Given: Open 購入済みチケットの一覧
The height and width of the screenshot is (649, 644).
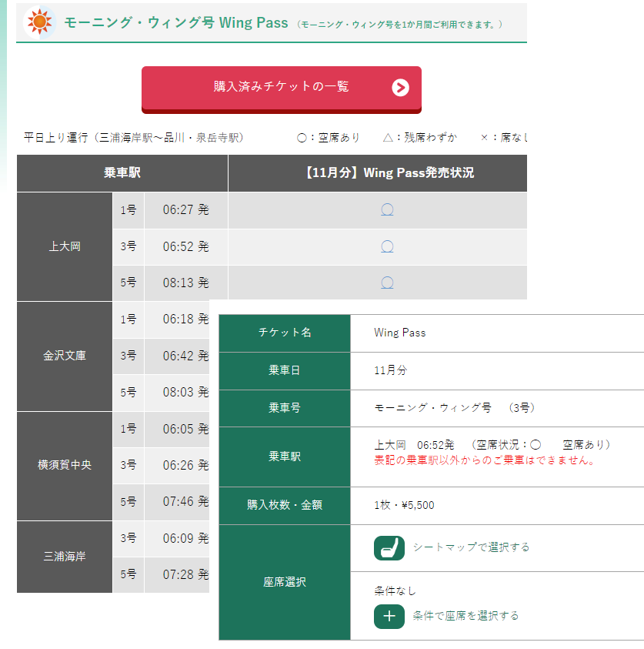Looking at the screenshot, I should click(x=281, y=87).
